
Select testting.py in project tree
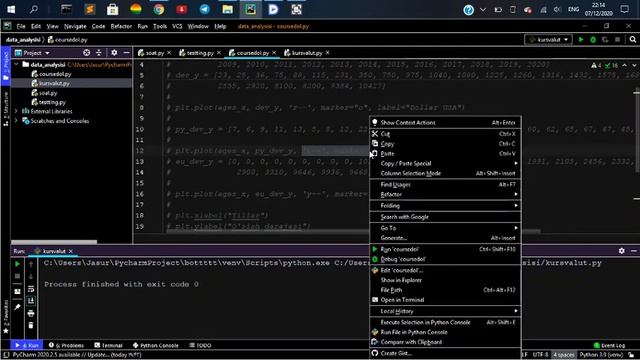[x=52, y=102]
